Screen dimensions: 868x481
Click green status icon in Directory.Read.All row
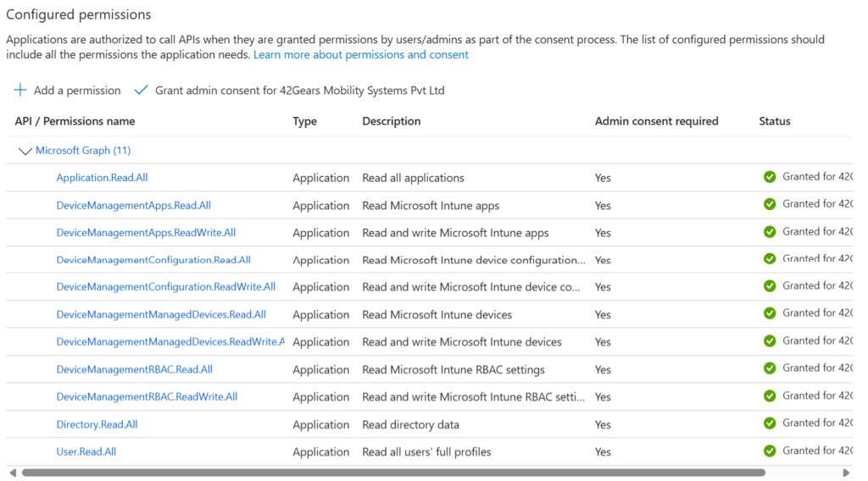click(770, 423)
